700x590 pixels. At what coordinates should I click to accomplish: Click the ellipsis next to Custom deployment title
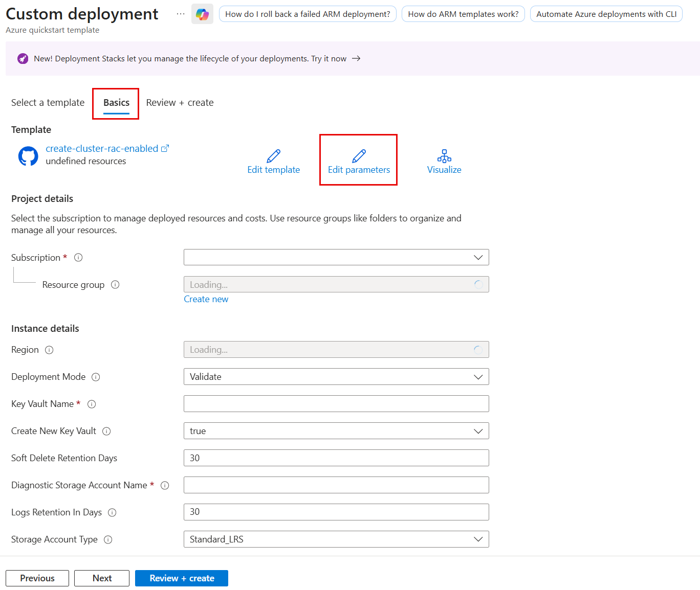click(180, 14)
